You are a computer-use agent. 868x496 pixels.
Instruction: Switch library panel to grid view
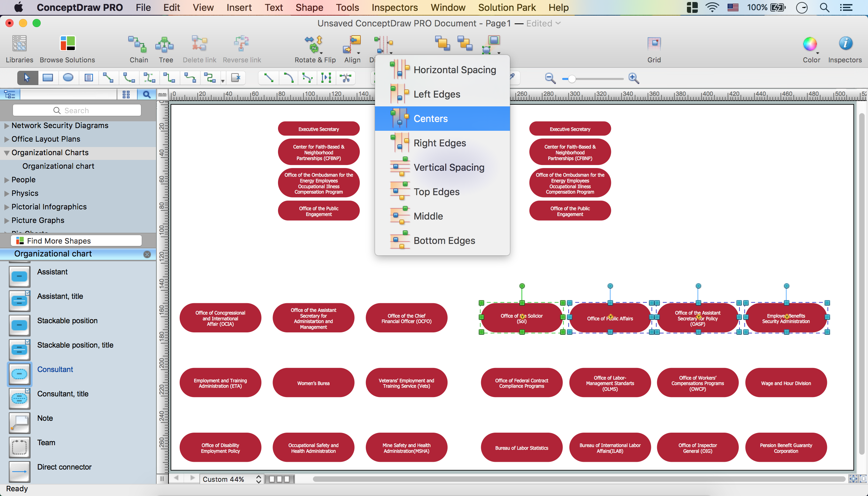[126, 95]
